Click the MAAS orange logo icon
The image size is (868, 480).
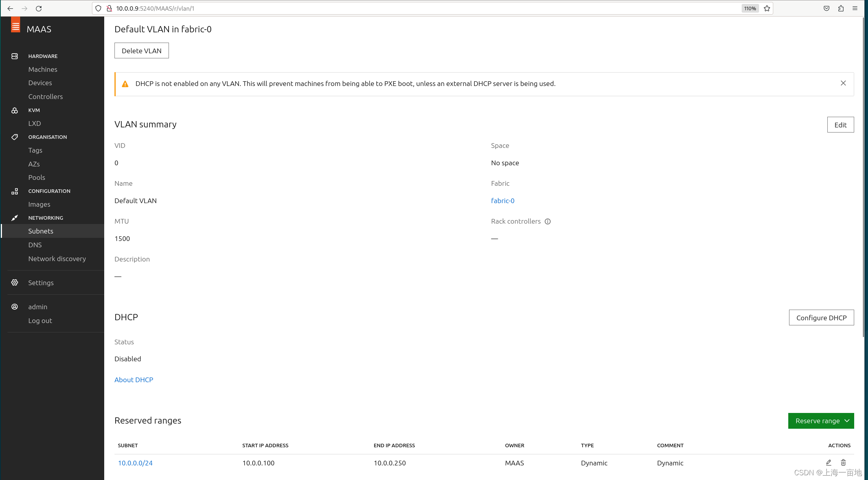[15, 25]
